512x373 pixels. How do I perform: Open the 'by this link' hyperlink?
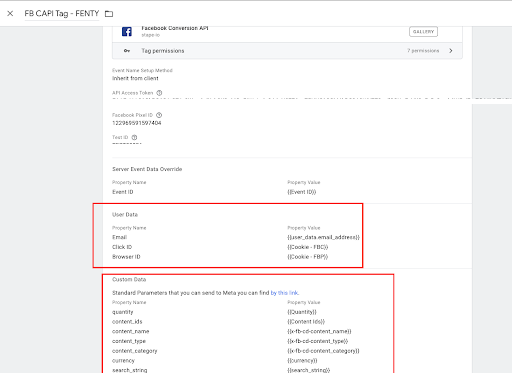tap(285, 293)
